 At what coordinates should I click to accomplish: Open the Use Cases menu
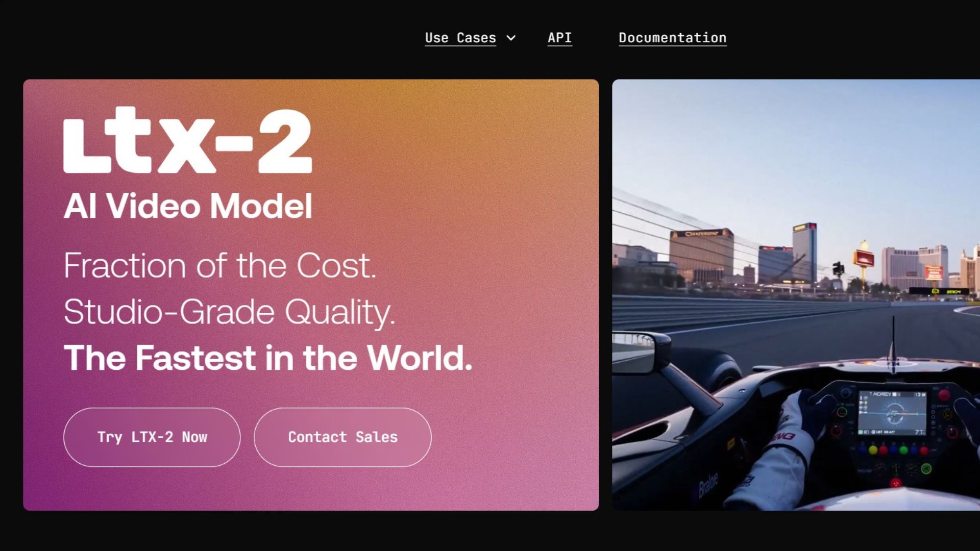point(460,38)
